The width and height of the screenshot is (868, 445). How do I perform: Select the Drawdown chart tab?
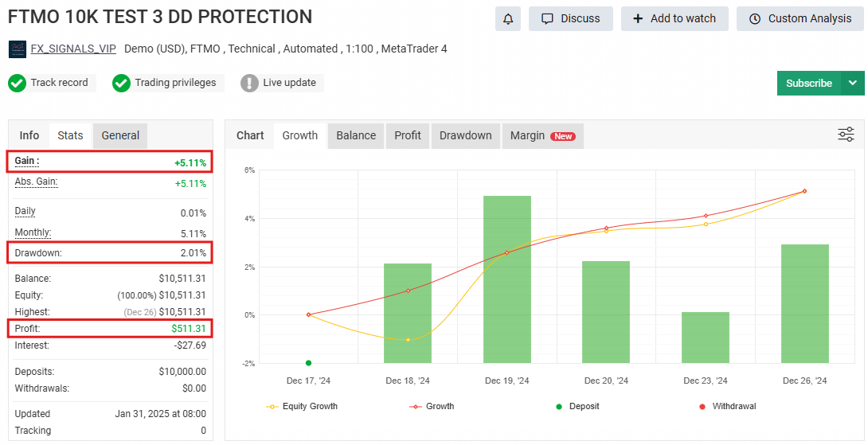465,135
